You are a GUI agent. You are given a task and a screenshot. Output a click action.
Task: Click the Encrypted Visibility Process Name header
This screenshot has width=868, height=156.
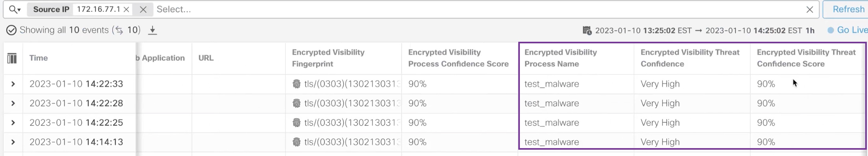[560, 58]
